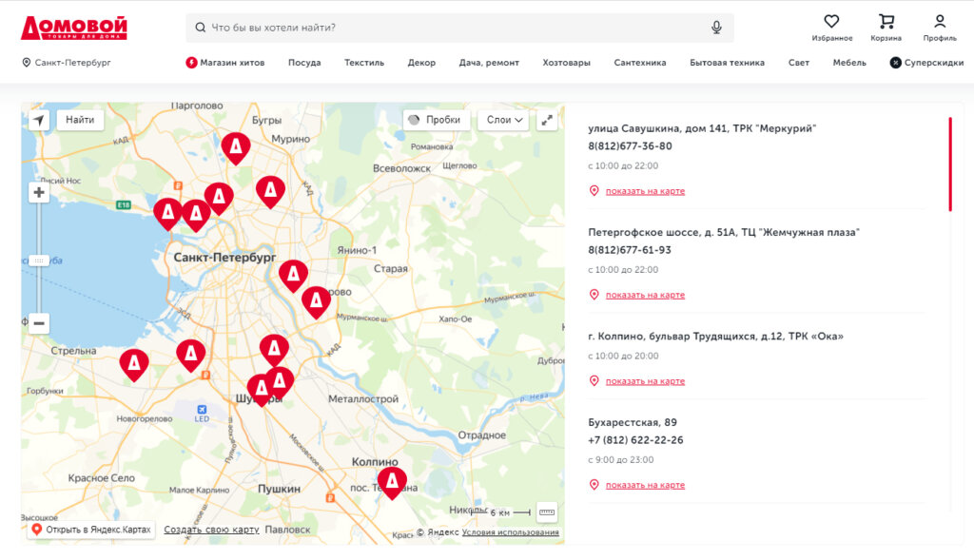Open the Слои layers dropdown
Viewport: 974px width, 560px height.
(x=504, y=120)
